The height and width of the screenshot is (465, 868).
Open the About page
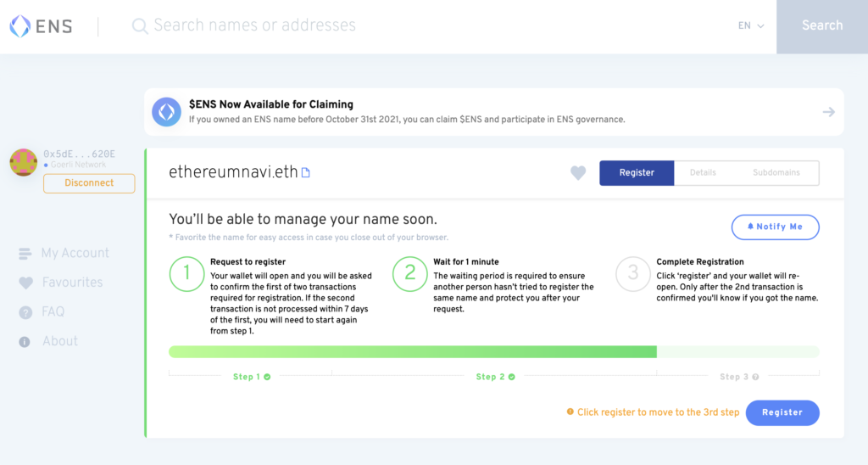coord(60,341)
